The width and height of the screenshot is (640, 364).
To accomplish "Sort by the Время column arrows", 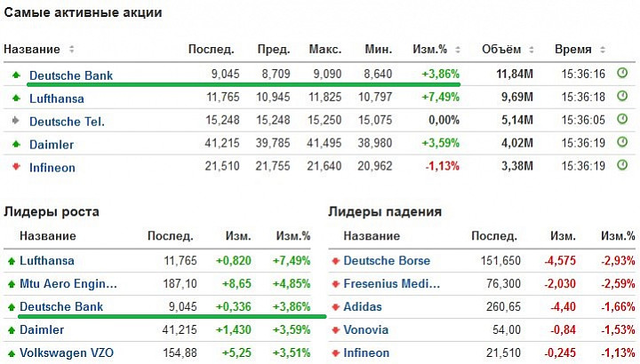I will pos(603,50).
